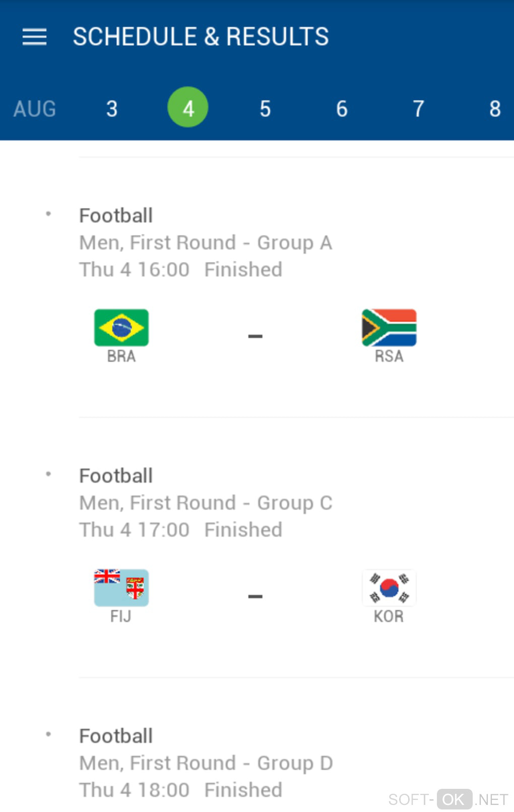Screen dimensions: 514x812
Task: Tap the South Korea flag icon
Action: click(x=389, y=588)
